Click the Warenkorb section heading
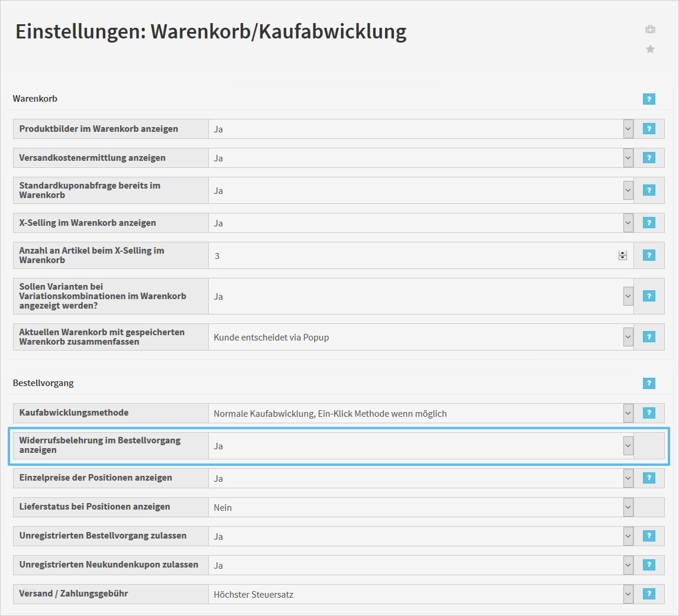This screenshot has width=679, height=616. point(35,99)
